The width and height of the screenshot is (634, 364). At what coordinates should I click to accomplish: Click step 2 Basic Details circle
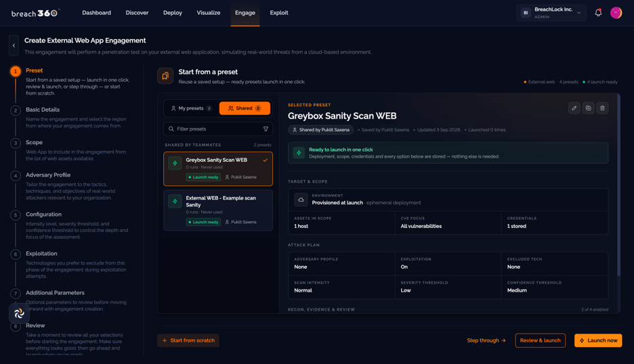(x=16, y=110)
